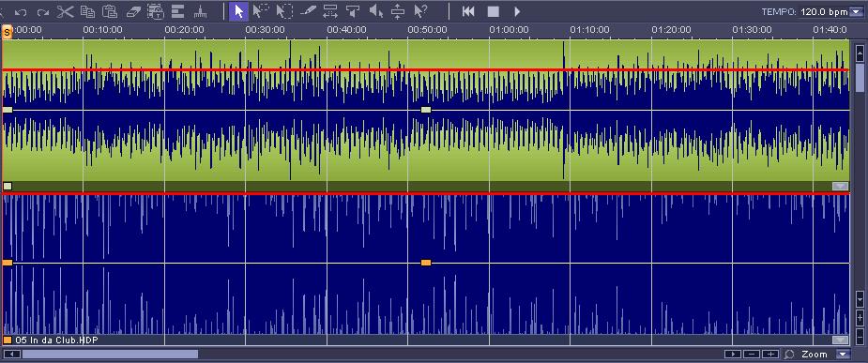Select the stretch arrows mouse mode
The image size is (868, 363).
pyautogui.click(x=330, y=11)
